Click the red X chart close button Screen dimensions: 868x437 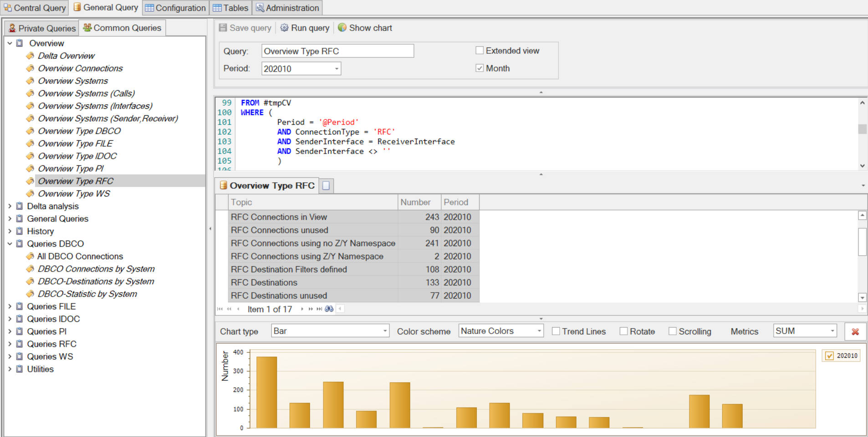(x=855, y=332)
